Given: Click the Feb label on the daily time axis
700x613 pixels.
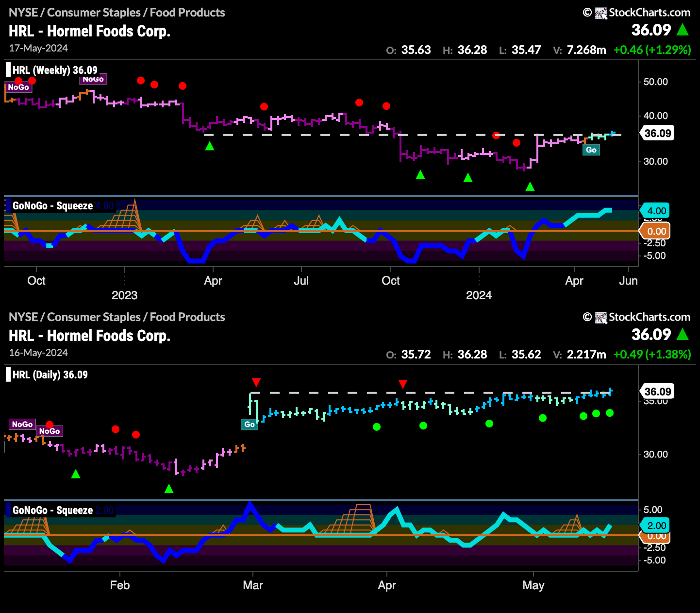Looking at the screenshot, I should coord(120,585).
